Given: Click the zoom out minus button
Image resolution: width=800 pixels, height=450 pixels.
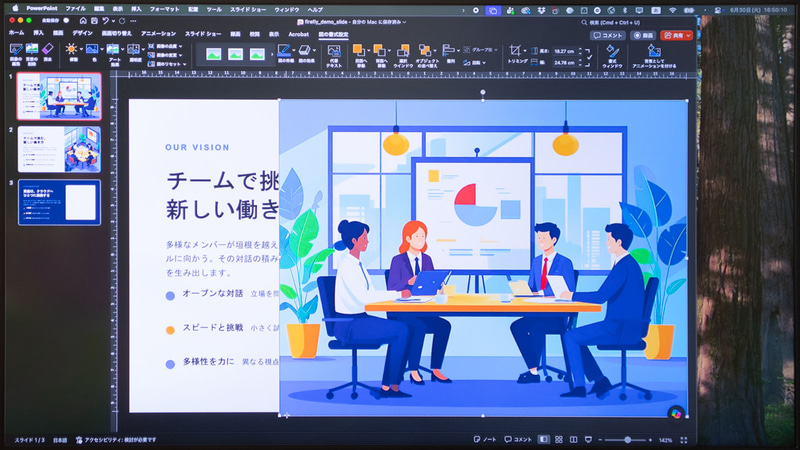Looking at the screenshot, I should tap(601, 440).
